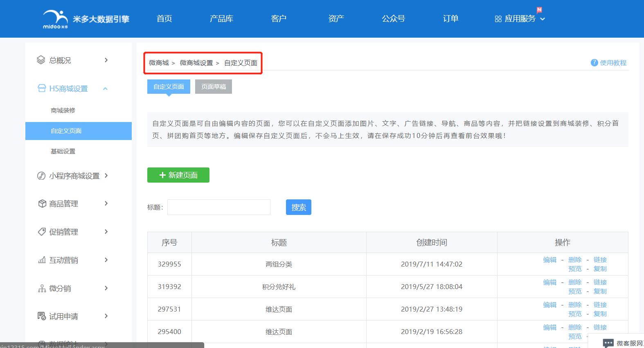Open the 使用教程 link
Image resolution: width=644 pixels, height=348 pixels.
pyautogui.click(x=613, y=63)
